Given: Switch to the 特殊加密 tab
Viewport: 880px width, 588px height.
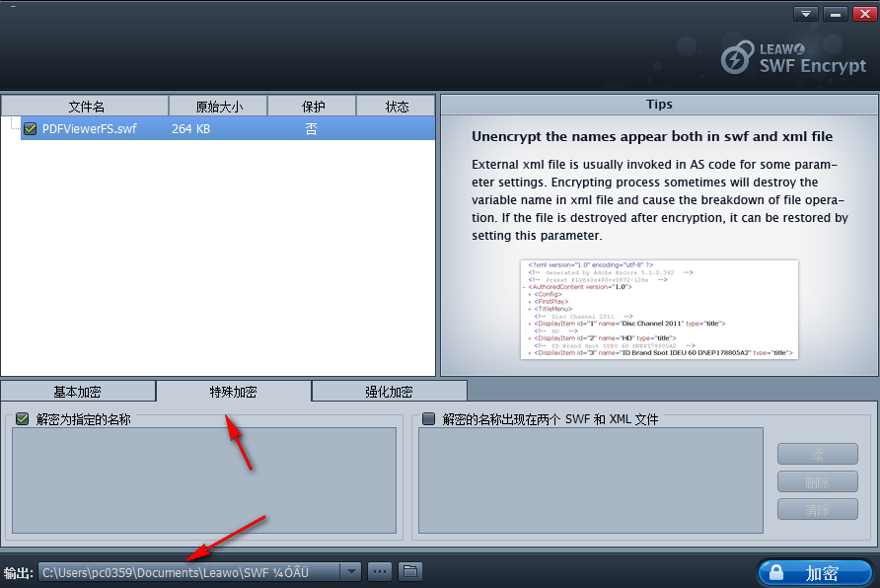Looking at the screenshot, I should click(x=234, y=391).
